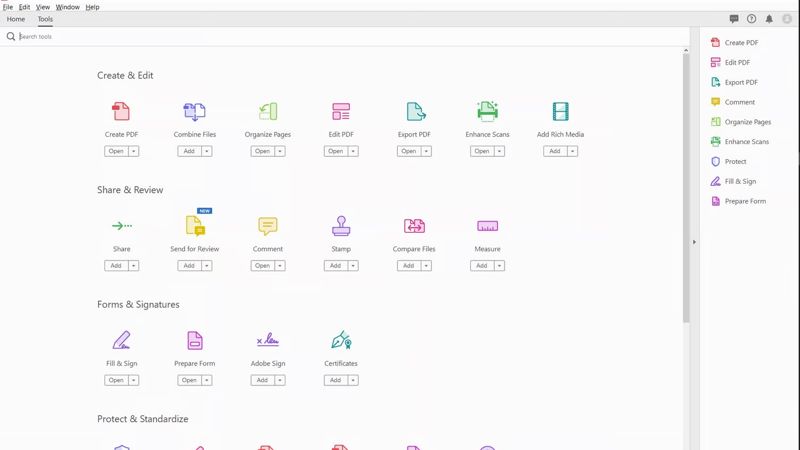Open the File menu
Screen dimensions: 800x450
tap(8, 7)
